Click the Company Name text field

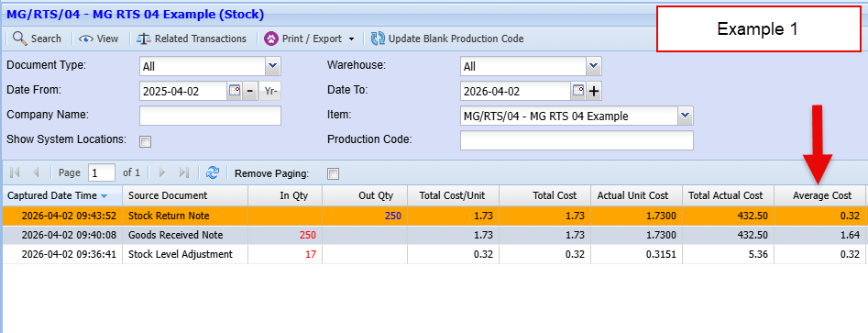tap(211, 116)
